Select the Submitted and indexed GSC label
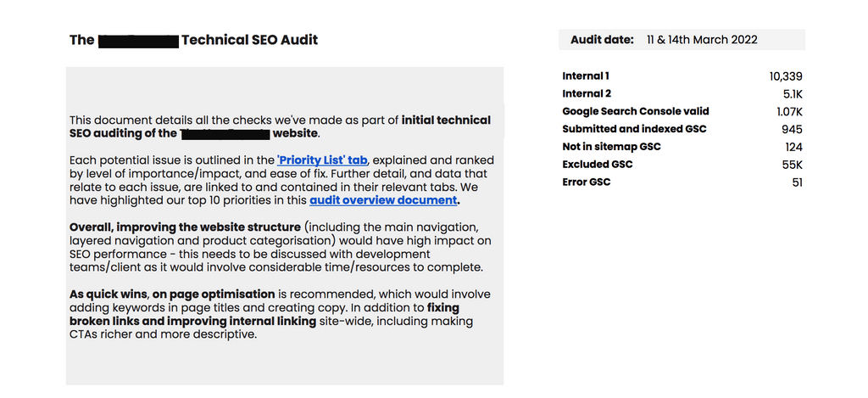 (x=634, y=129)
